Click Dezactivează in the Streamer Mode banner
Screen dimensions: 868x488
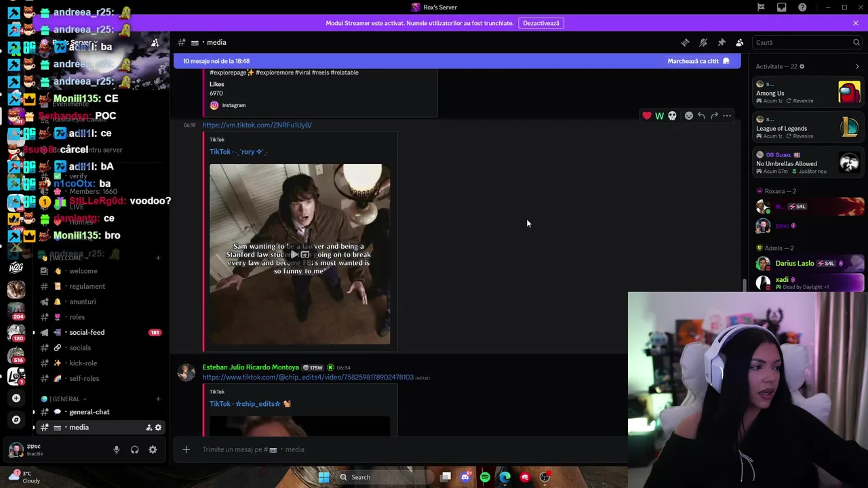541,23
